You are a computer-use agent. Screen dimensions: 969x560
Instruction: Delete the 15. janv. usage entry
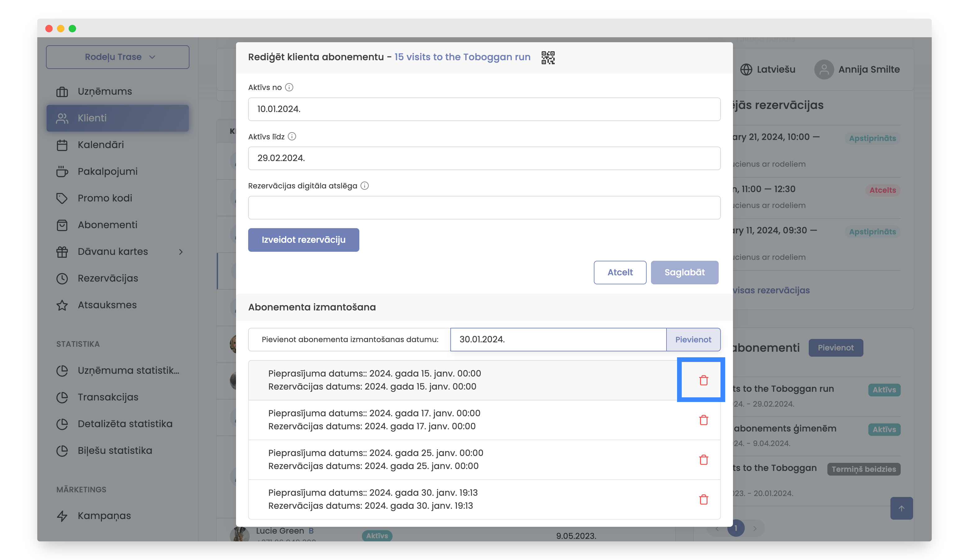point(703,380)
